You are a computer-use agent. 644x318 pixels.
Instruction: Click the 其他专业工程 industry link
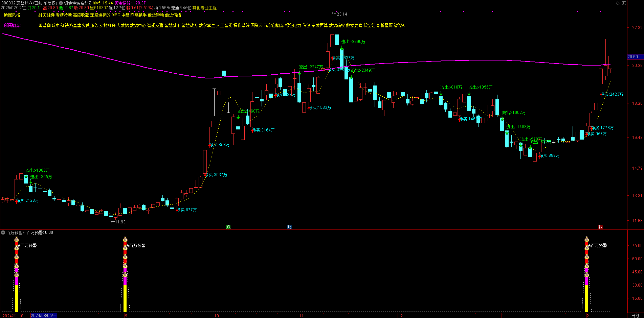(x=204, y=8)
